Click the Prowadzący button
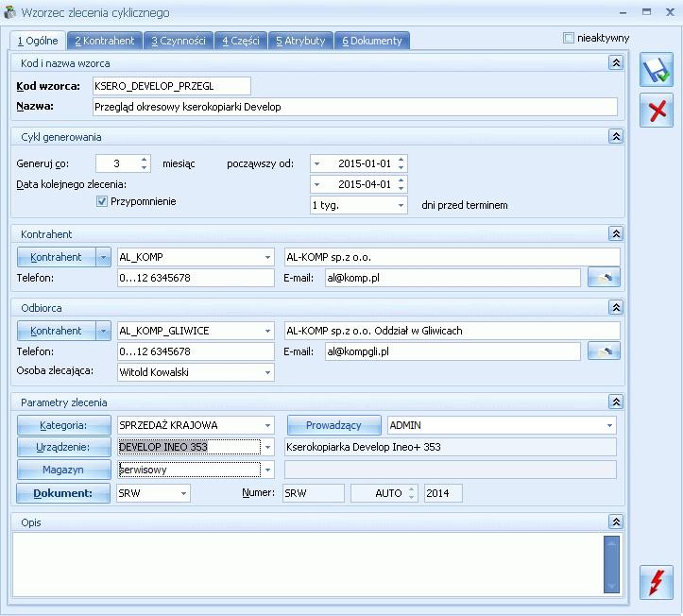The image size is (683, 616). [333, 425]
